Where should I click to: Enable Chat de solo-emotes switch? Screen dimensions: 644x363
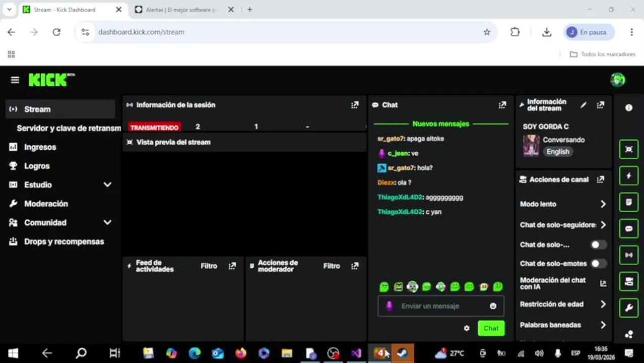click(598, 263)
